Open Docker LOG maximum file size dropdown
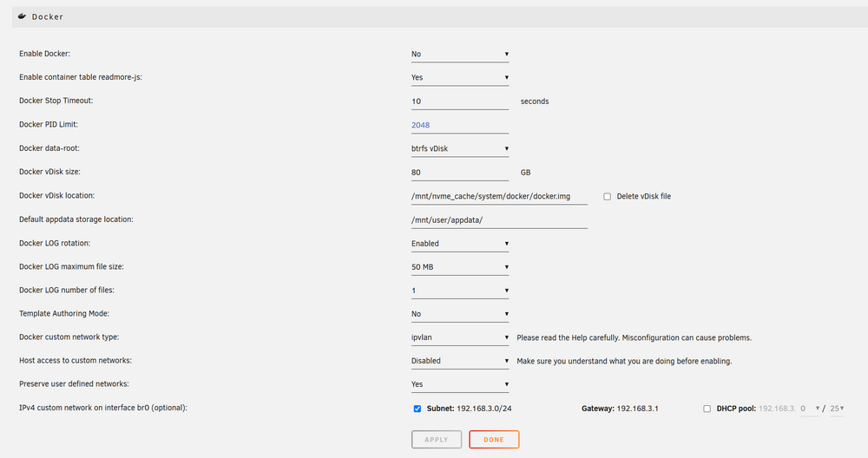868x458 pixels. [459, 267]
